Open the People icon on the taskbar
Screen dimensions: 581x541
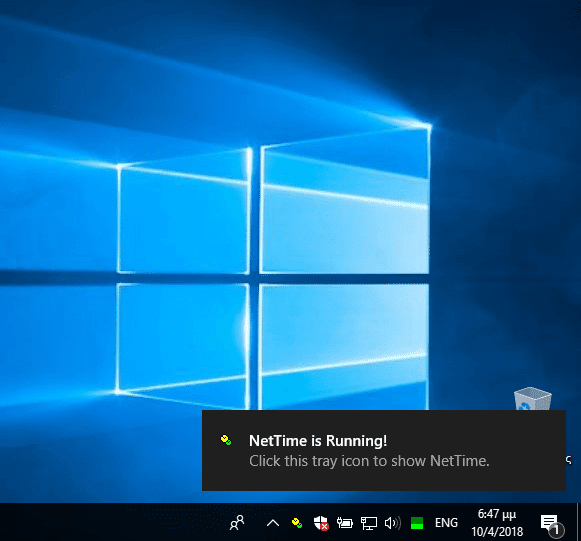(x=237, y=523)
